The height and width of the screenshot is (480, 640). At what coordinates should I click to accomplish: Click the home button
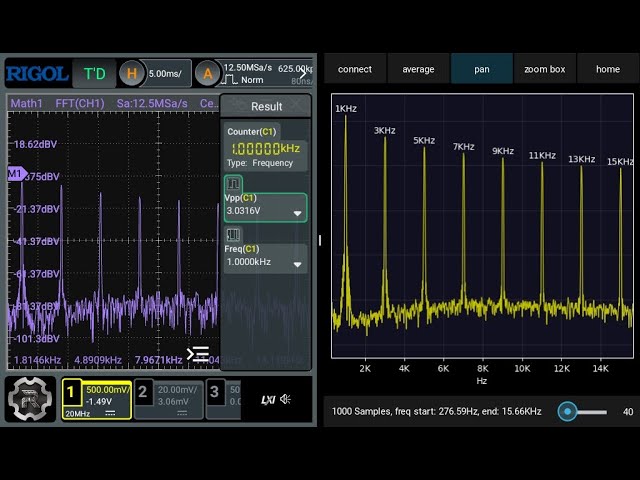[x=608, y=69]
